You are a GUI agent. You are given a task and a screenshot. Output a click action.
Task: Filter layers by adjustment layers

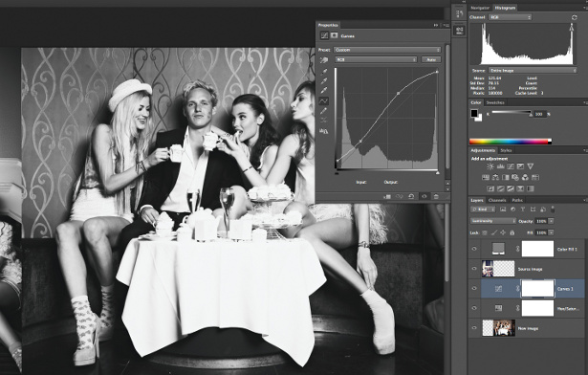pos(512,210)
